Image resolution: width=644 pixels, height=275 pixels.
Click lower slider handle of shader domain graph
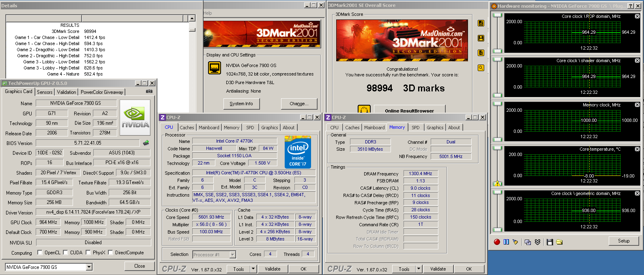(x=497, y=95)
